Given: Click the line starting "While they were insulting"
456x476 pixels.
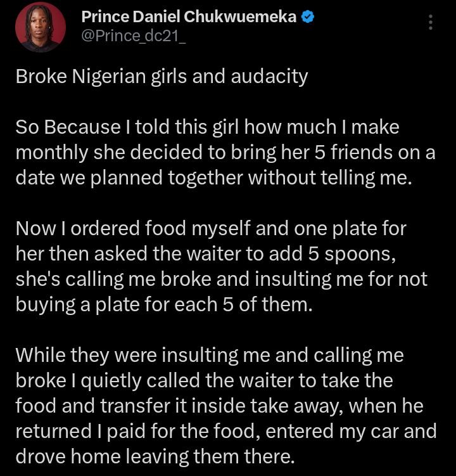Looking at the screenshot, I should [210, 355].
